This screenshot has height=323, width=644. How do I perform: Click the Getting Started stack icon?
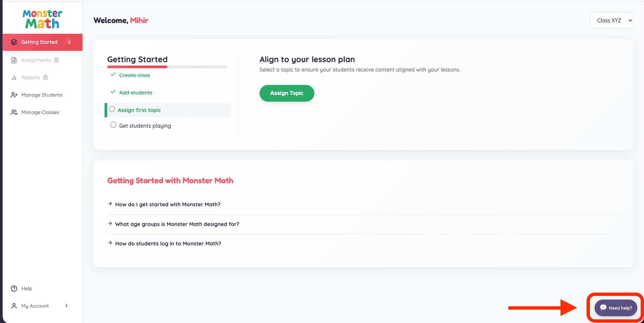click(x=14, y=42)
